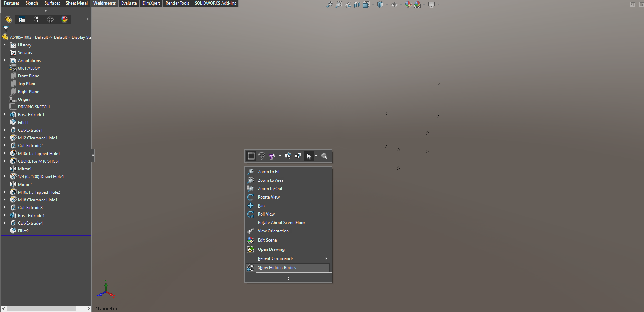Click the Zoom to Fit icon in heads-up toolbar
The height and width of the screenshot is (312, 644).
tap(330, 5)
